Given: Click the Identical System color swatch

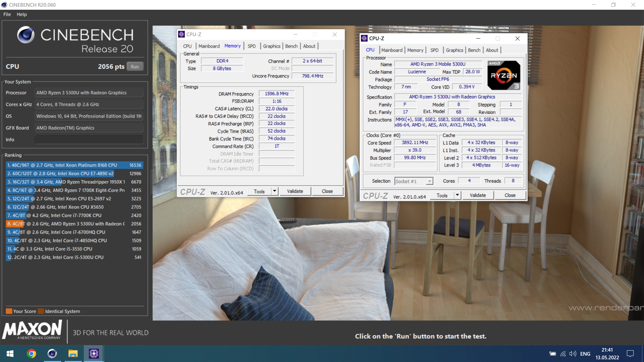Looking at the screenshot, I should coord(41,311).
